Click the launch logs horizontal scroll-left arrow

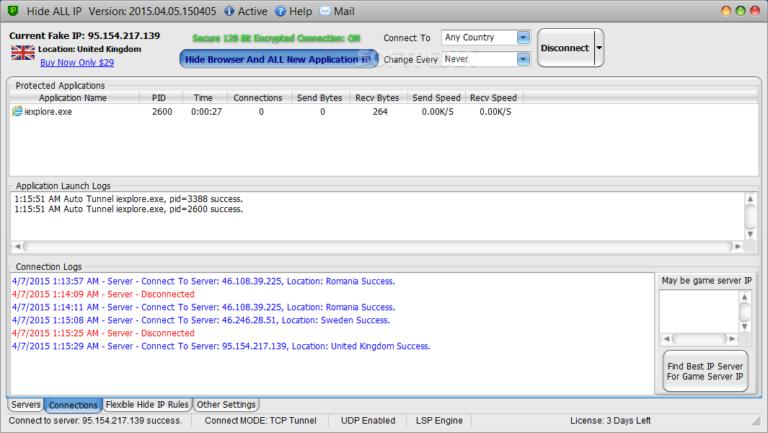(x=17, y=246)
